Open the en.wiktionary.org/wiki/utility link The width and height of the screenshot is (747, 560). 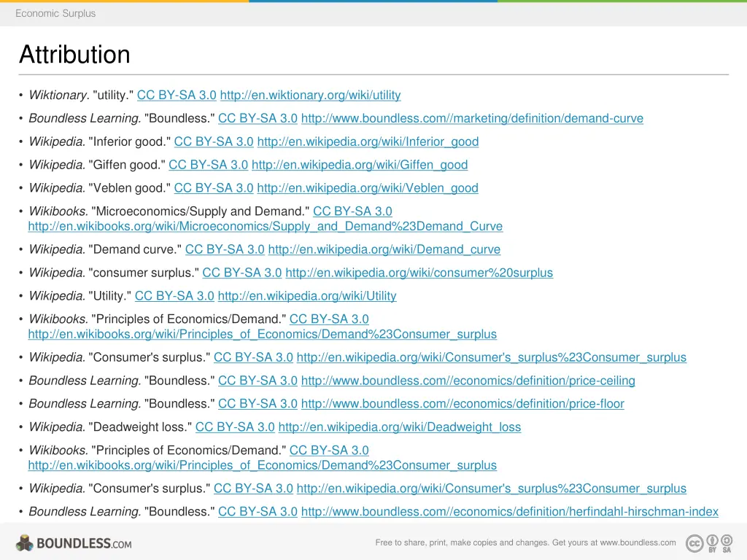click(310, 96)
